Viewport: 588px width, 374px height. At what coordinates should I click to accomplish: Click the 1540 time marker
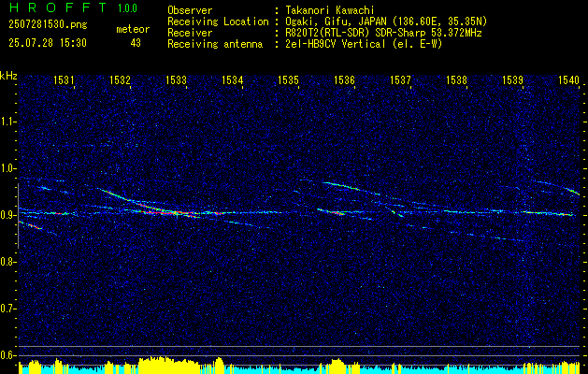click(569, 79)
